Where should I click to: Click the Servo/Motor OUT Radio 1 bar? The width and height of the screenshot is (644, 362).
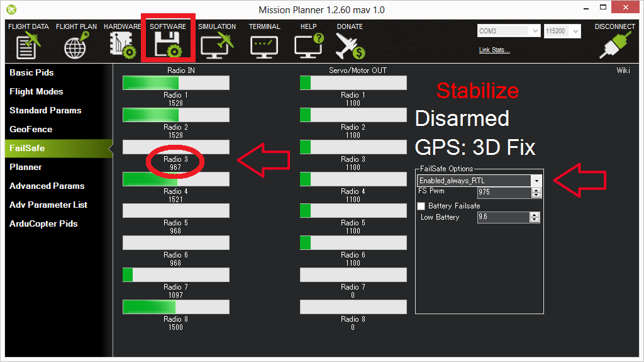coord(353,82)
